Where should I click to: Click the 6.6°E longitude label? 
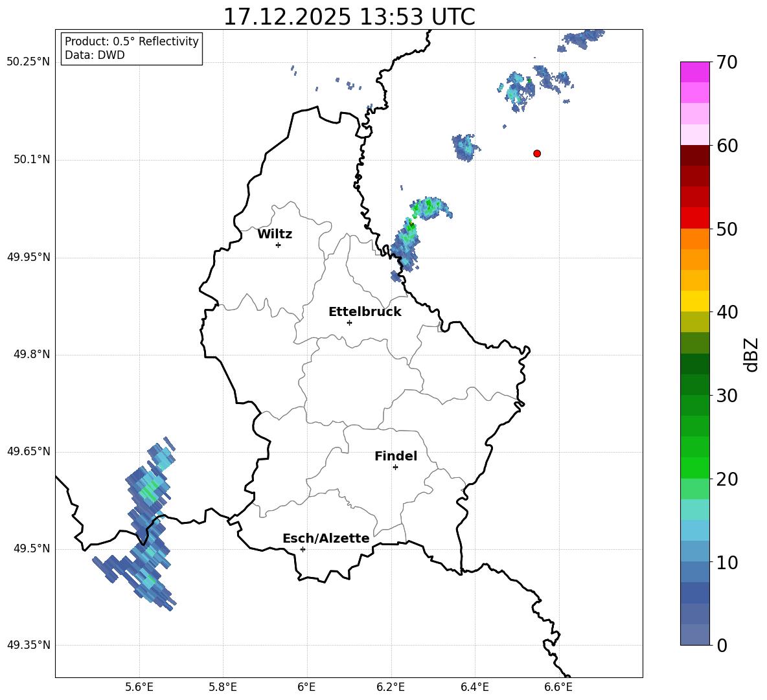[x=558, y=688]
